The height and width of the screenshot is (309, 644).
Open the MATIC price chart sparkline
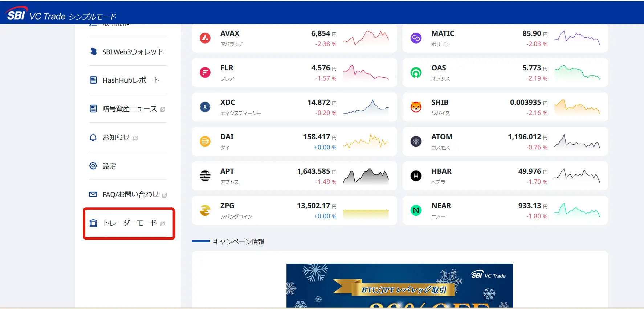(577, 38)
